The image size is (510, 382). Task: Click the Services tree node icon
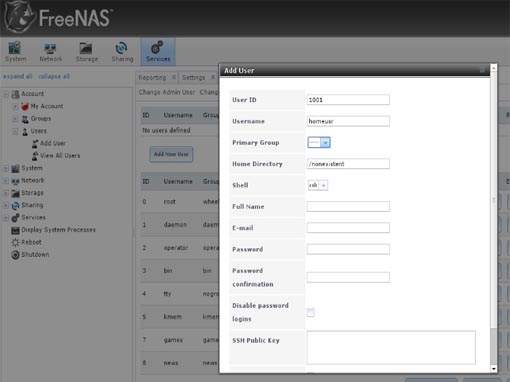(x=15, y=218)
